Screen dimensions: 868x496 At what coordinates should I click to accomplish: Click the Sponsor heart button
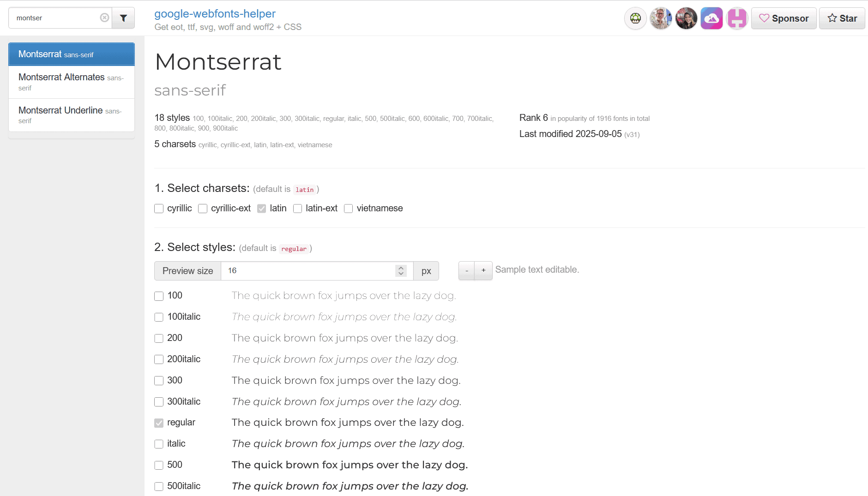784,18
